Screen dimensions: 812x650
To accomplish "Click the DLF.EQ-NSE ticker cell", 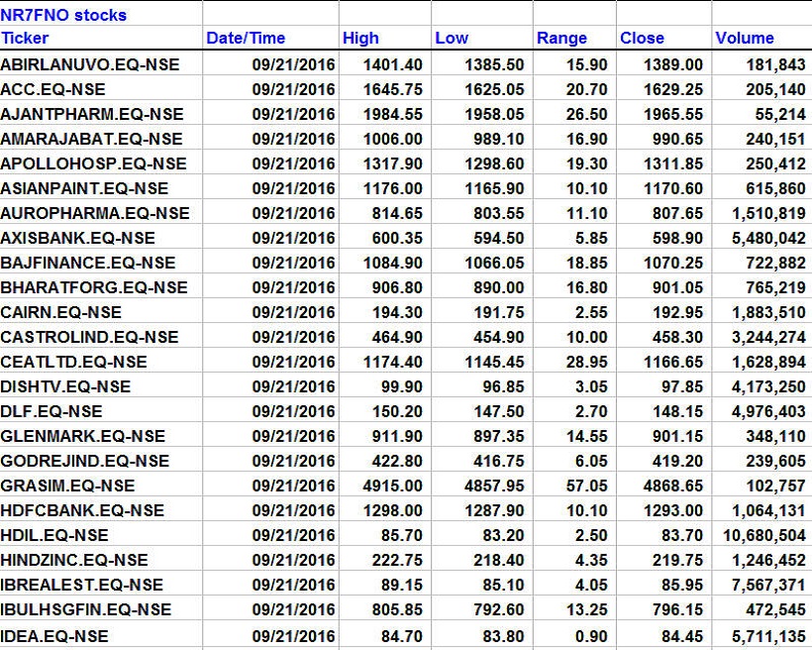I will point(51,411).
